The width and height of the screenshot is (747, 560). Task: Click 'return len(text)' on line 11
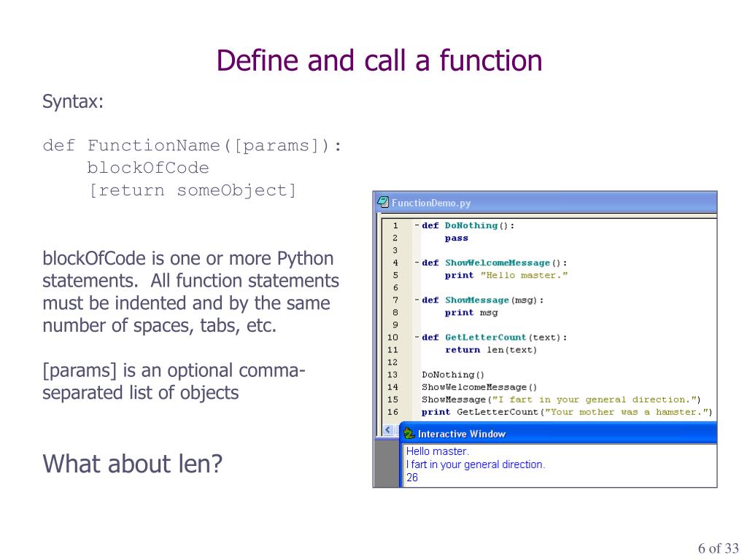(491, 350)
